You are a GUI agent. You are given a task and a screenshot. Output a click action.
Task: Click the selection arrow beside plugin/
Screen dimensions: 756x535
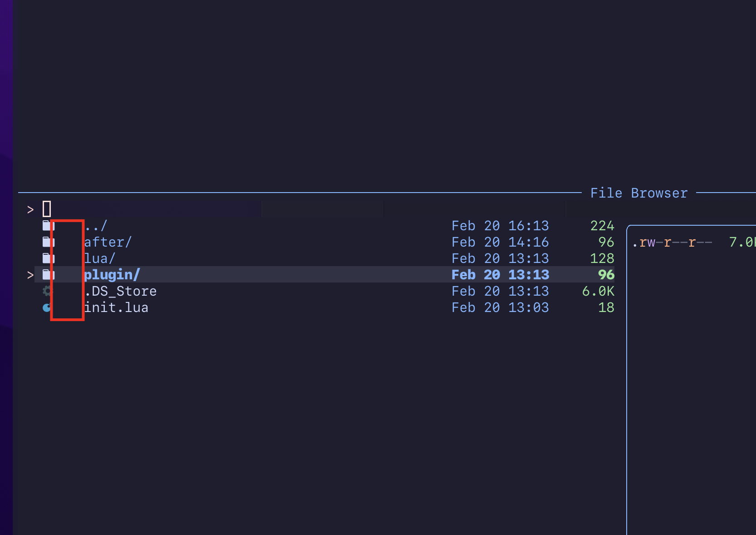coord(30,274)
